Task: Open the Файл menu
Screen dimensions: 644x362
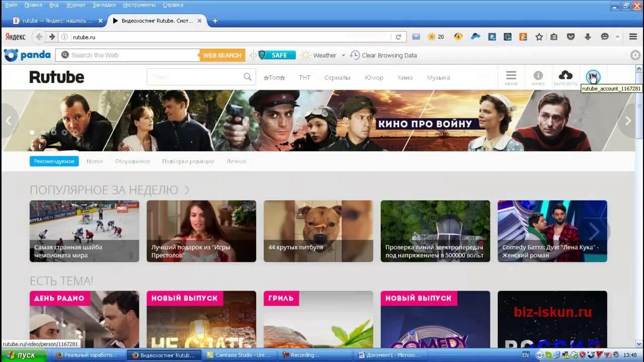Action: 11,5
